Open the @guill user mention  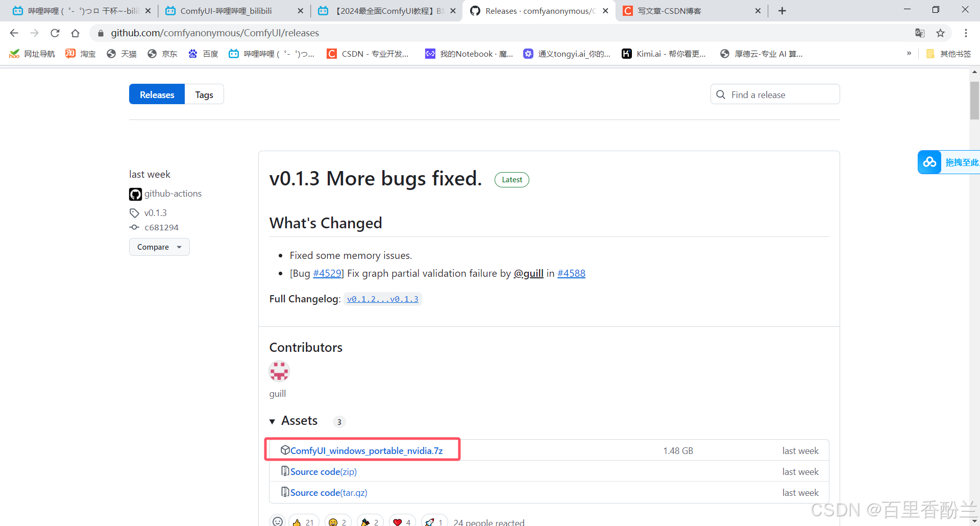[528, 274]
